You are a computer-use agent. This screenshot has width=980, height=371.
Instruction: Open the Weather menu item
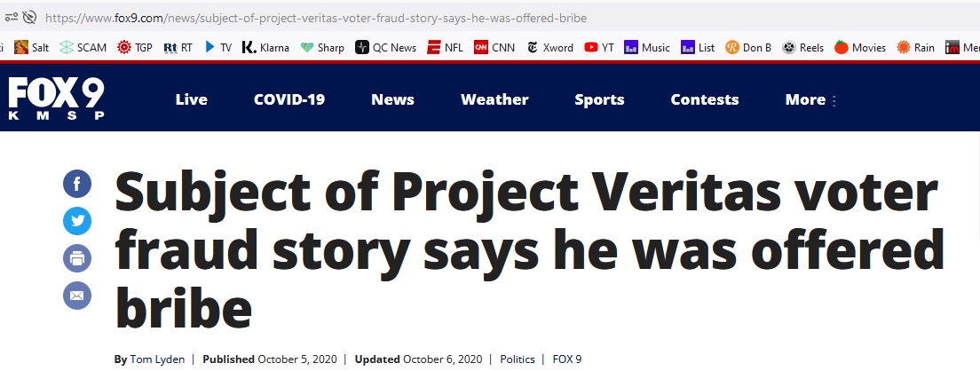pos(494,99)
